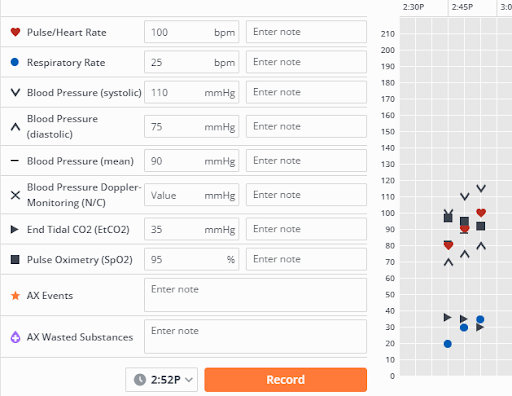Click the X icon for Doppler-Monitoring
Screen dimensions: 512x396
(15, 195)
